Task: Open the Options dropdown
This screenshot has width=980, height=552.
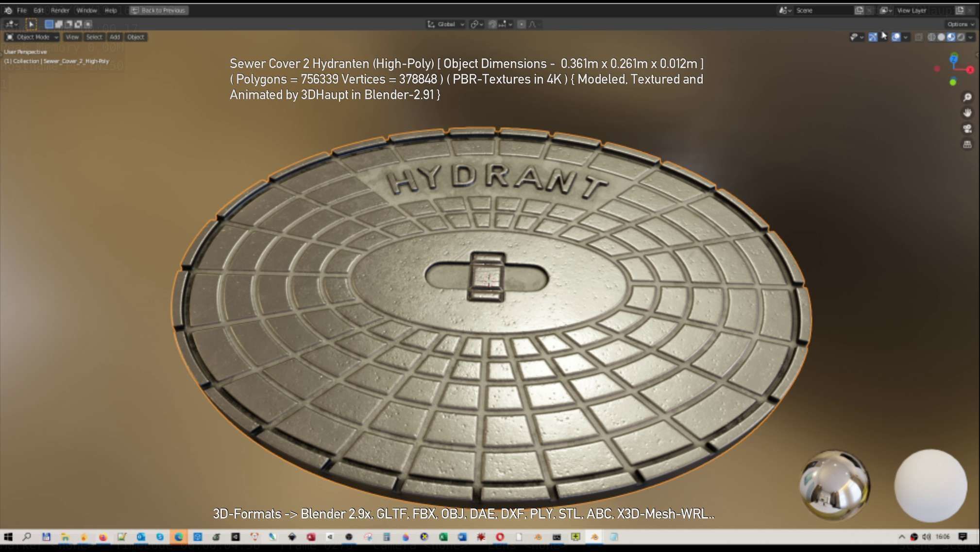Action: pos(960,24)
